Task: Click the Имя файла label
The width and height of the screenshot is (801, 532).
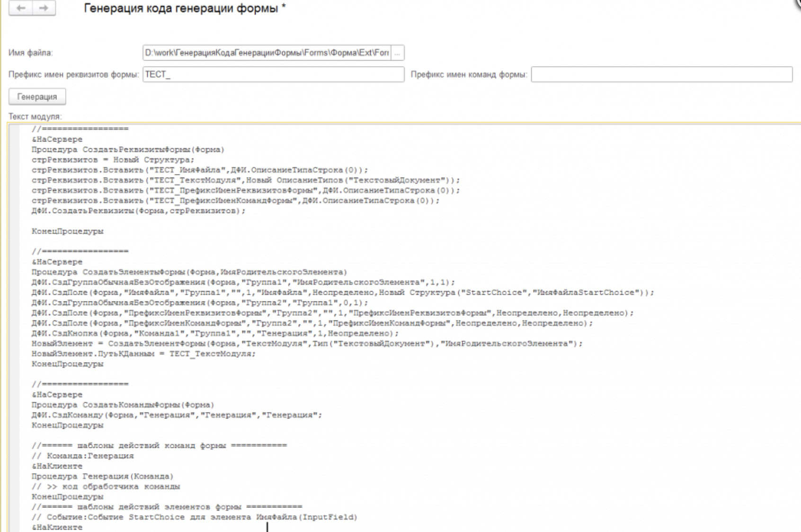Action: click(x=30, y=53)
